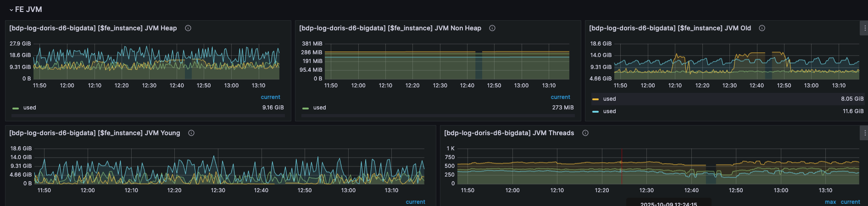Viewport: 868px width, 206px height.
Task: Toggle the yellow 'used' series in JVM Old legend
Action: [609, 99]
